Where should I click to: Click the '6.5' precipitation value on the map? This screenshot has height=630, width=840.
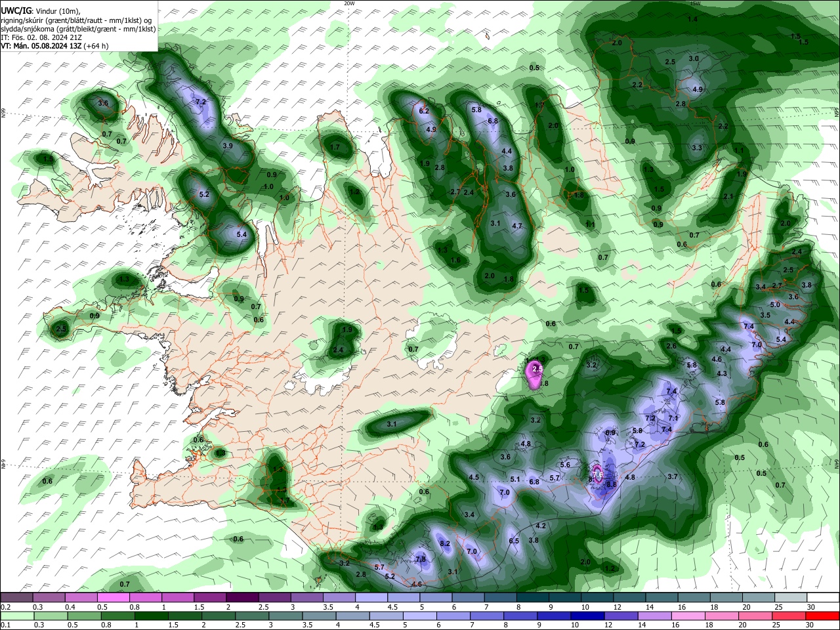[514, 541]
